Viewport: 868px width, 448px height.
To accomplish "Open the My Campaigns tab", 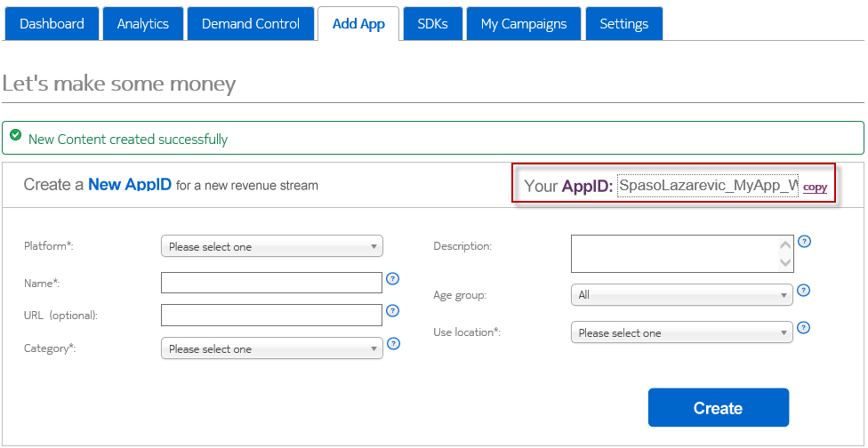I will click(x=523, y=24).
